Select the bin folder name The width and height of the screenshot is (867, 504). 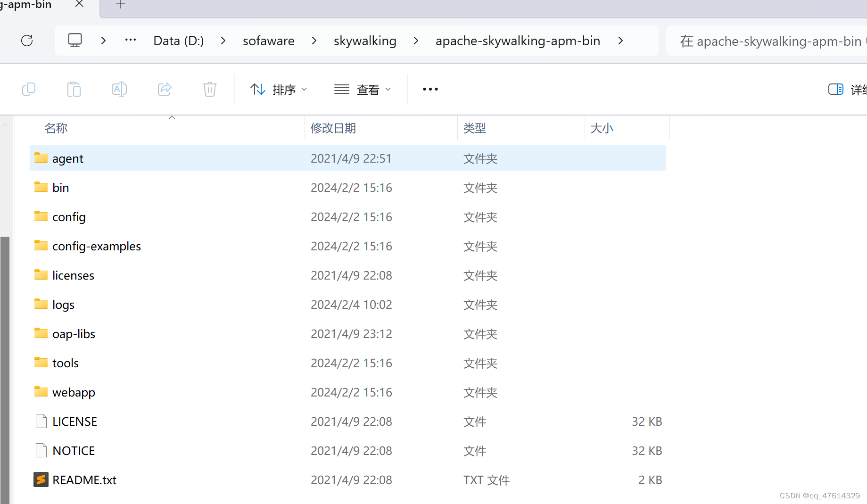[61, 188]
